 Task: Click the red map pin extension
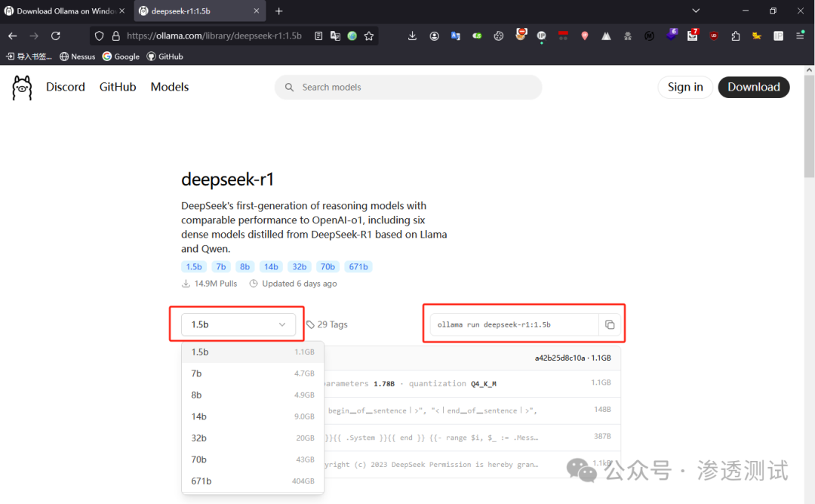pyautogui.click(x=585, y=36)
